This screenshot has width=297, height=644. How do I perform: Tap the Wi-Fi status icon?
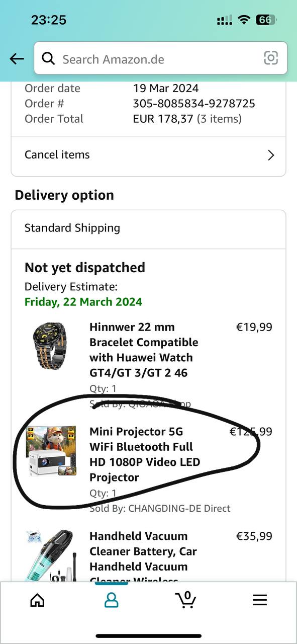[244, 20]
